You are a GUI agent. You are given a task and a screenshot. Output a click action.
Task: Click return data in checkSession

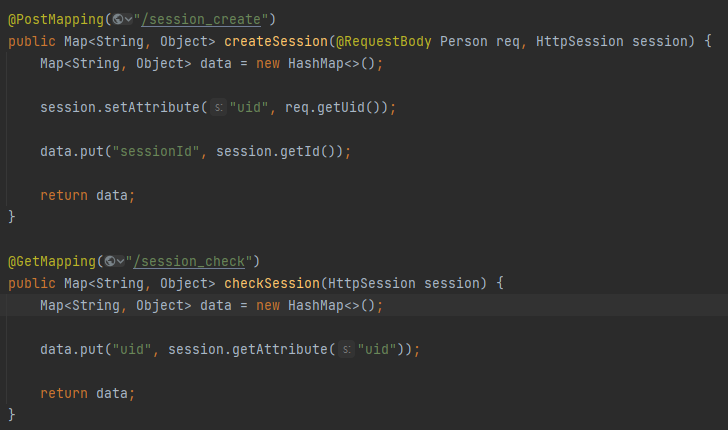pyautogui.click(x=87, y=393)
